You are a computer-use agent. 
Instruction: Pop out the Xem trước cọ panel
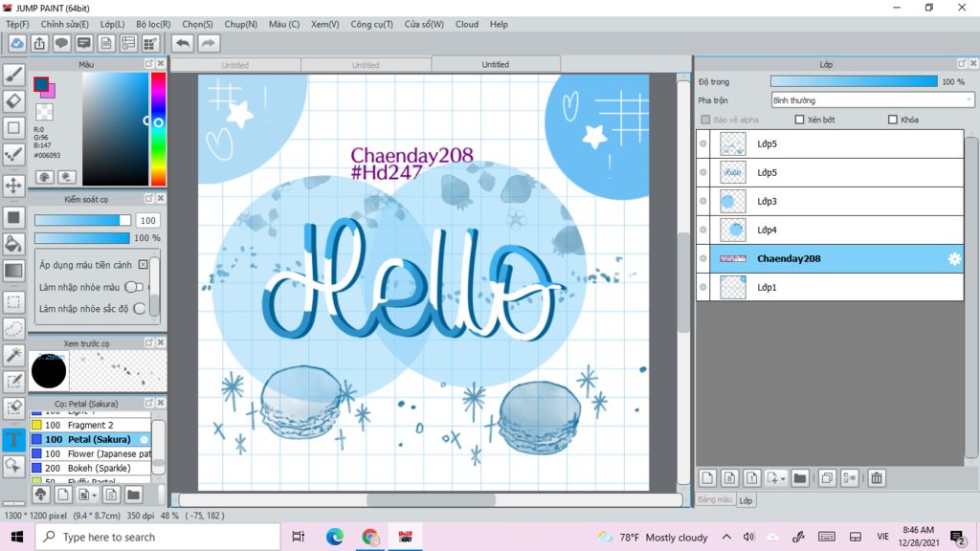[x=148, y=342]
